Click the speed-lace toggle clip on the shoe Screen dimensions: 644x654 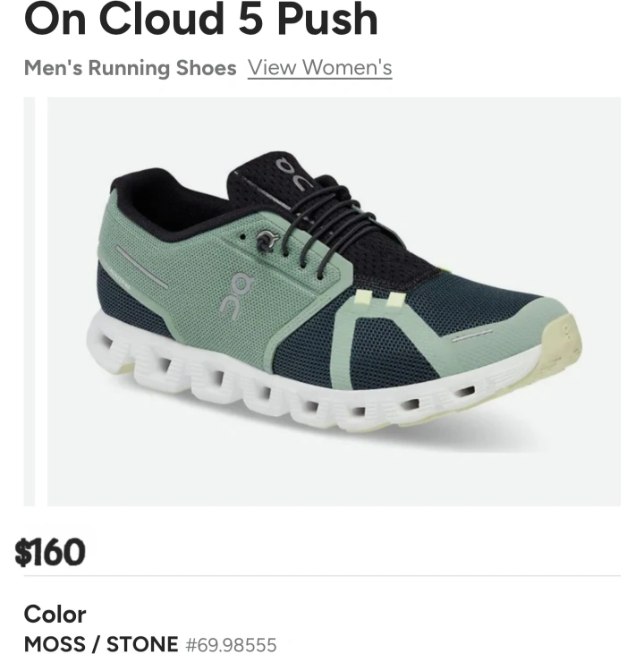coord(267,241)
